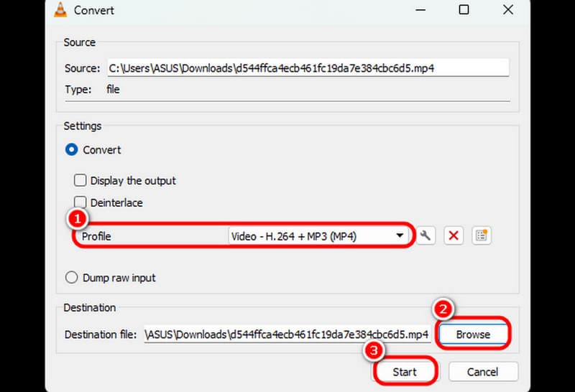This screenshot has width=575, height=392.
Task: Close the Convert dialog
Action: [508, 10]
